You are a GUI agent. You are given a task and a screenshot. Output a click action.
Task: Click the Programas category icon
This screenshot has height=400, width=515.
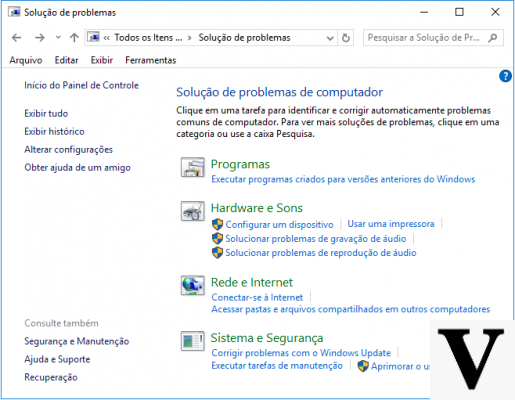click(193, 167)
